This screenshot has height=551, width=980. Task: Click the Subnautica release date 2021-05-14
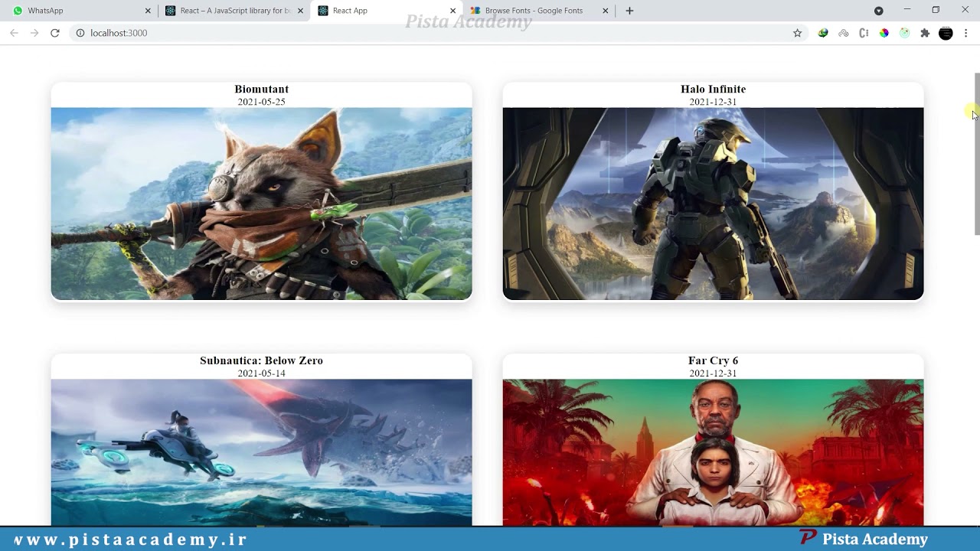tap(261, 373)
